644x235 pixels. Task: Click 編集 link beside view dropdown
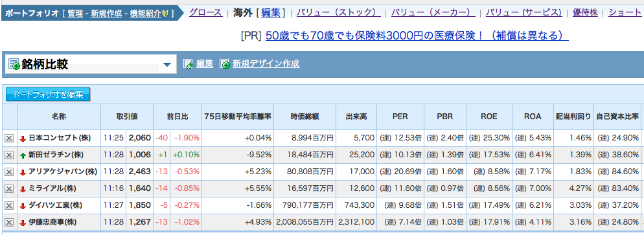205,64
